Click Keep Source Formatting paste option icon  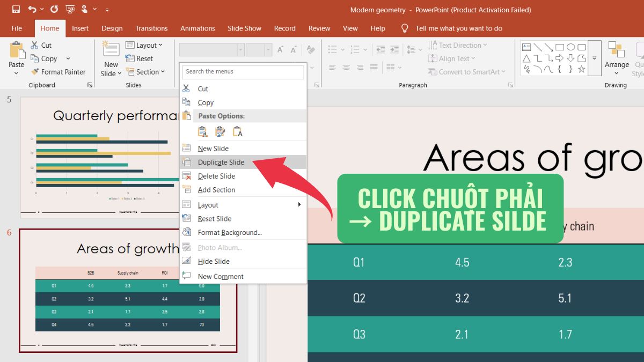220,131
